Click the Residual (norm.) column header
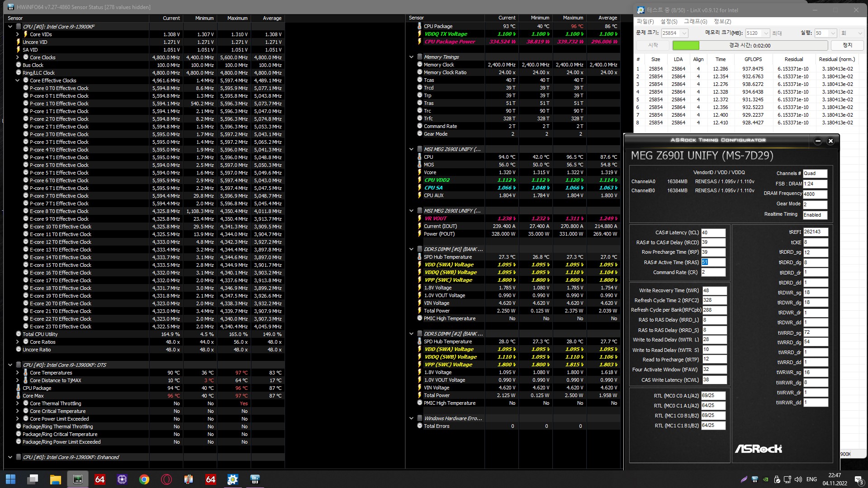 coord(837,59)
